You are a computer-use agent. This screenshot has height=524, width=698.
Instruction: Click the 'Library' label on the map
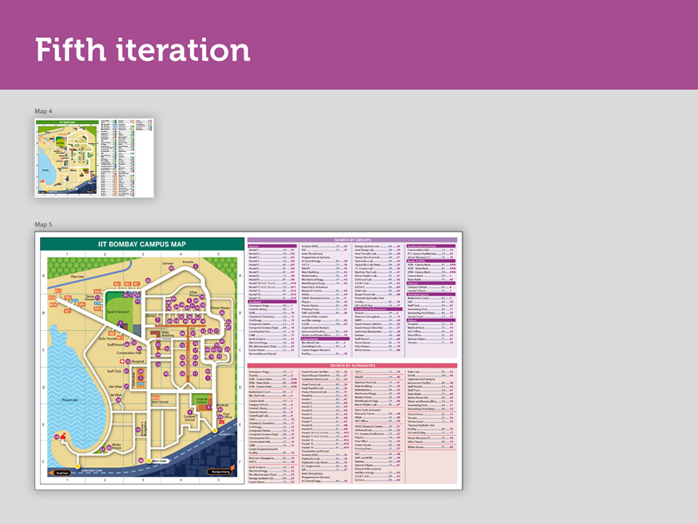pyautogui.click(x=149, y=315)
